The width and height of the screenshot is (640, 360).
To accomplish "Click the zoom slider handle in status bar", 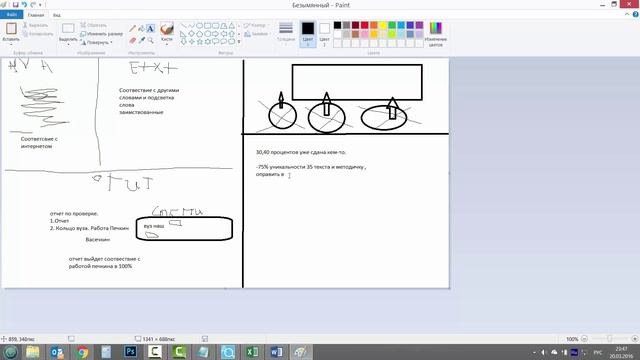I will [609, 339].
